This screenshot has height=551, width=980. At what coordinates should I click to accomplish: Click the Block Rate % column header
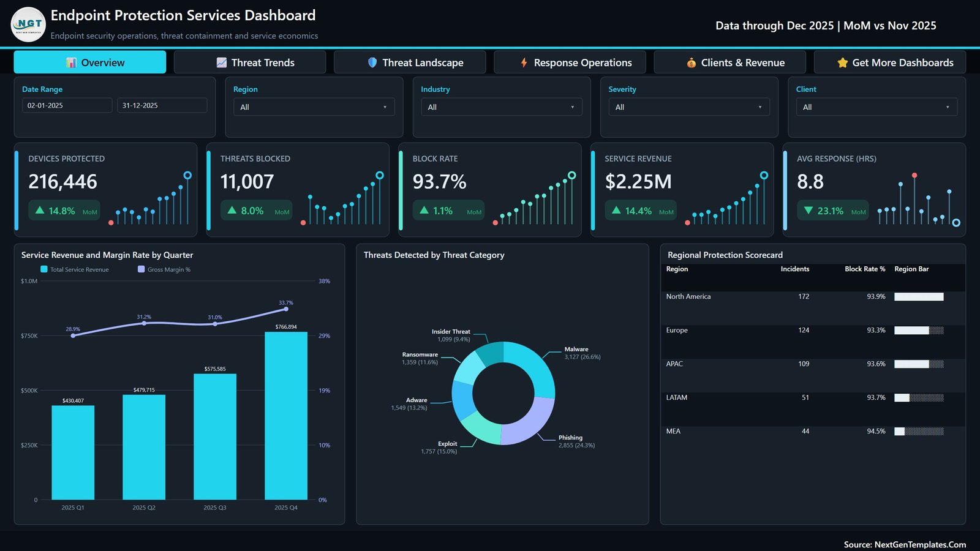865,269
